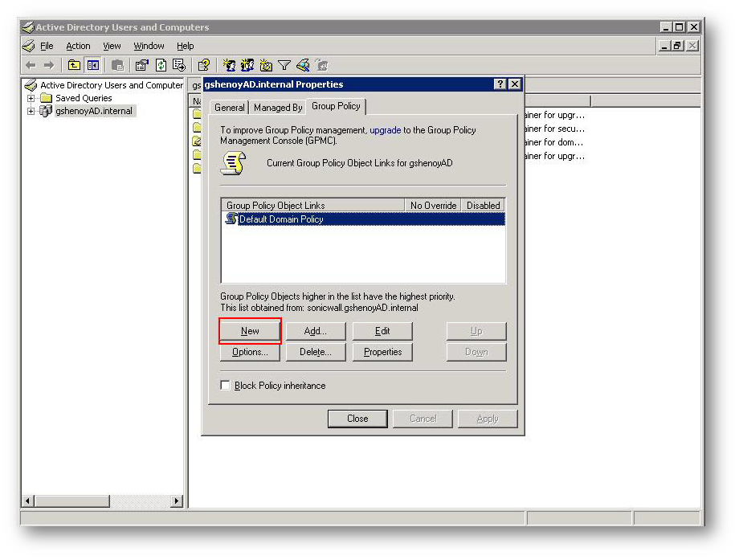Click the Edit button
The height and width of the screenshot is (560, 739).
[382, 331]
